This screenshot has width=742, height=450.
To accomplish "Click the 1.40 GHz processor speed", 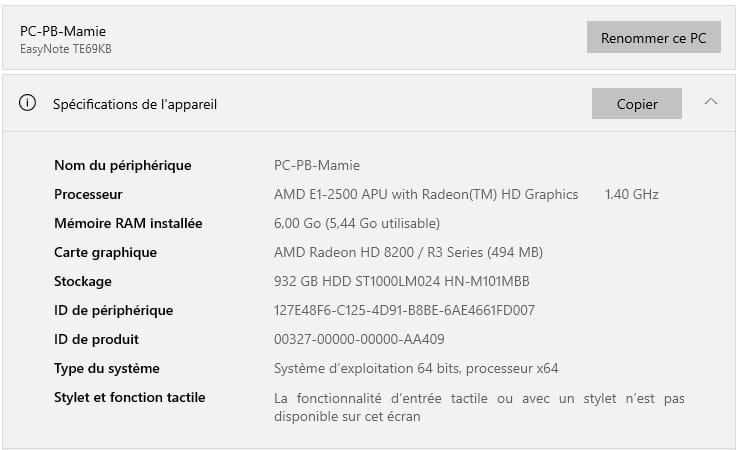I will coord(631,194).
